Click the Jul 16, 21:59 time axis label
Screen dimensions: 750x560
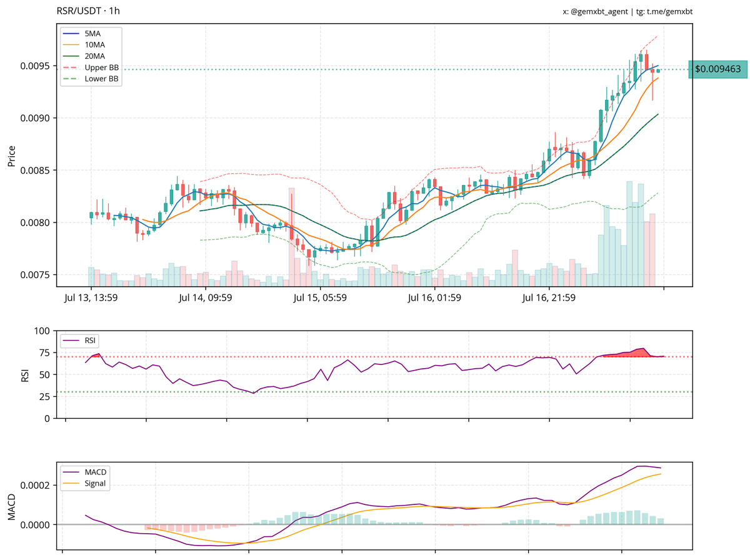point(549,298)
